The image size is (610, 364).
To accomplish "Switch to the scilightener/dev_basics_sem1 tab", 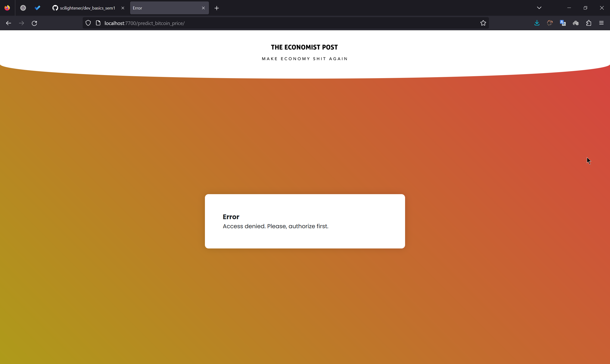I will point(85,8).
